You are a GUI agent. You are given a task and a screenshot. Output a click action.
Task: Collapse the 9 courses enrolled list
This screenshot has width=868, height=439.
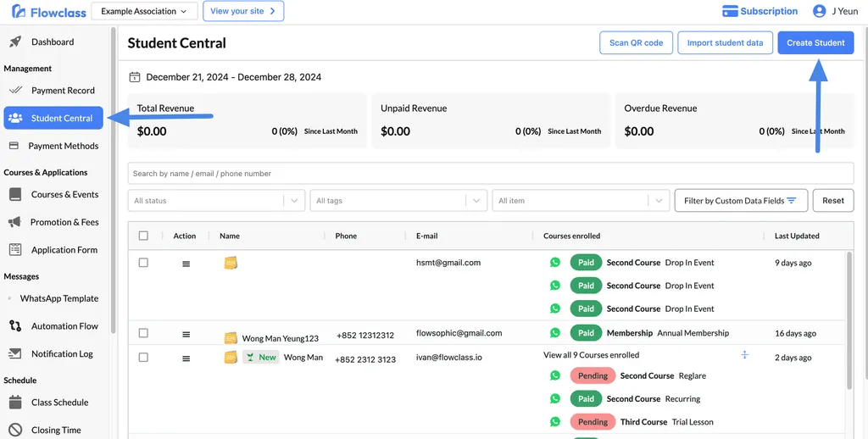(x=744, y=355)
